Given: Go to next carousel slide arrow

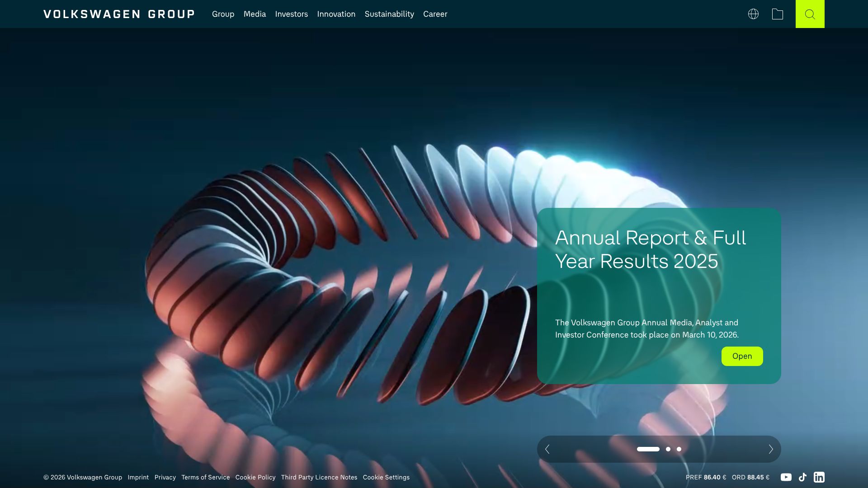Looking at the screenshot, I should [771, 449].
